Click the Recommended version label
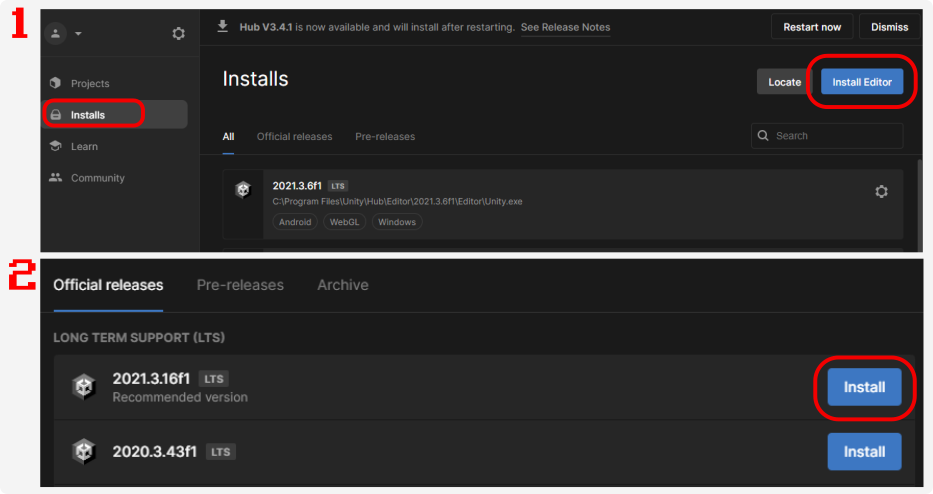The image size is (933, 494). [180, 398]
